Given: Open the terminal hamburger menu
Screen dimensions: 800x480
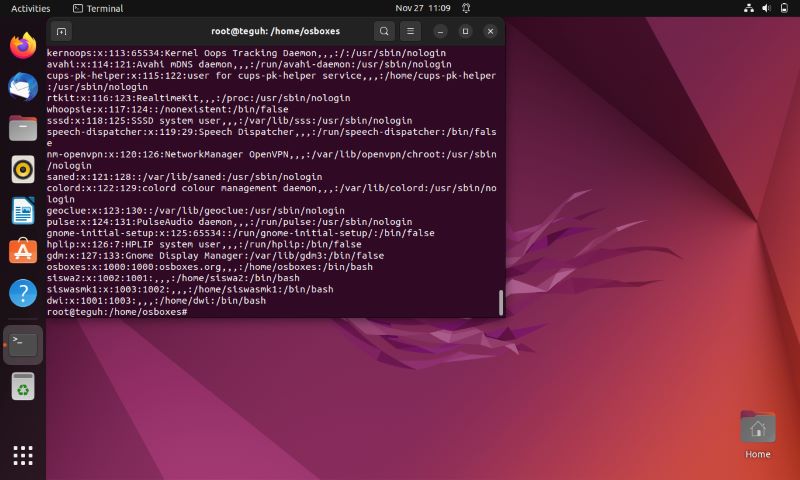Looking at the screenshot, I should point(410,31).
